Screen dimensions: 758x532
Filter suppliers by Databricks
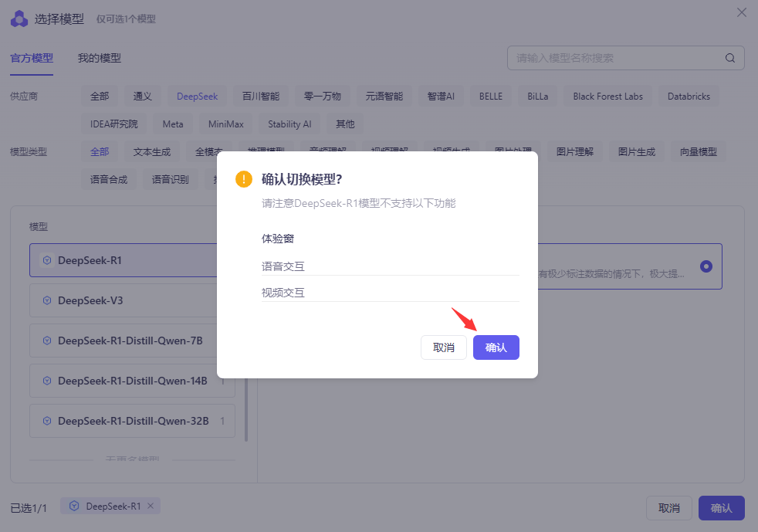pyautogui.click(x=689, y=97)
